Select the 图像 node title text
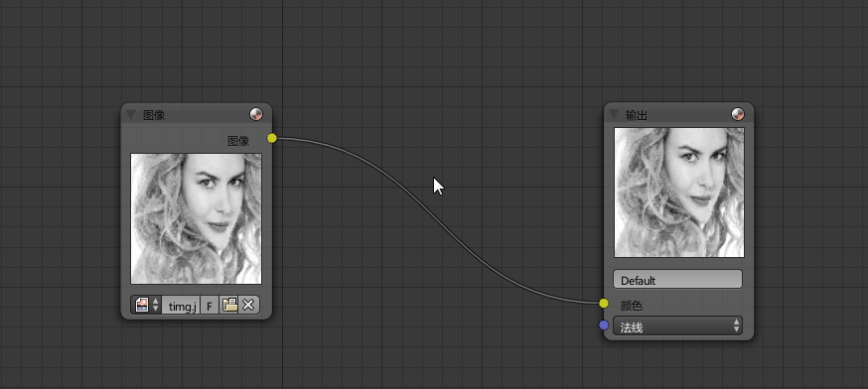Screen dimensions: 868x389 [154, 115]
